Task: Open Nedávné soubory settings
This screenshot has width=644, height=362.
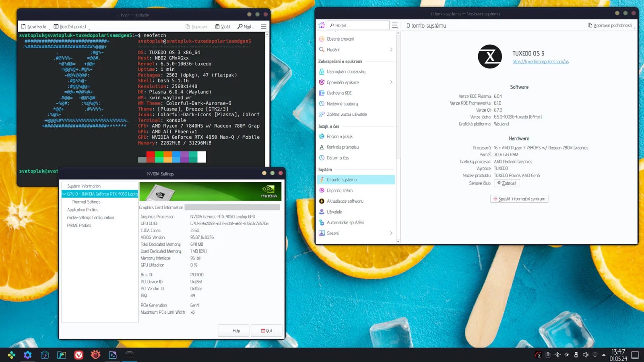Action: (356, 104)
